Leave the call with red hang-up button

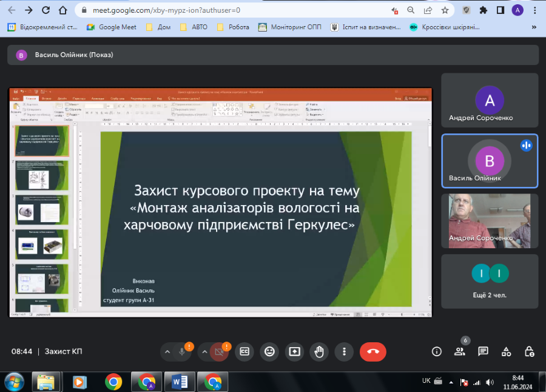(x=372, y=351)
